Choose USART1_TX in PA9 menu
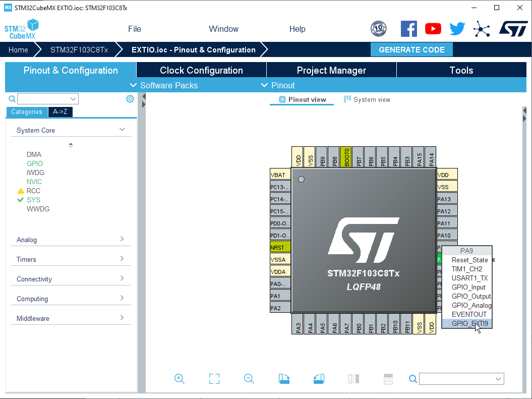This screenshot has height=399, width=532. tap(467, 278)
